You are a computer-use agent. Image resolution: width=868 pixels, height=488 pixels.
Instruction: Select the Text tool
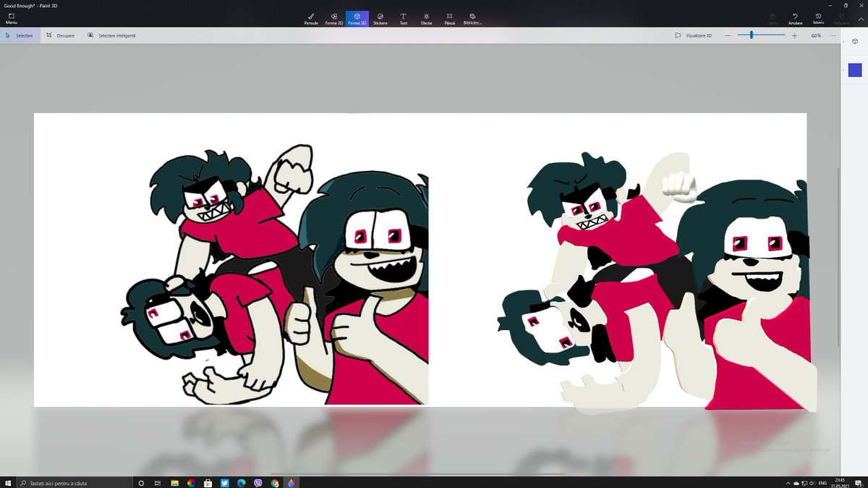[404, 19]
